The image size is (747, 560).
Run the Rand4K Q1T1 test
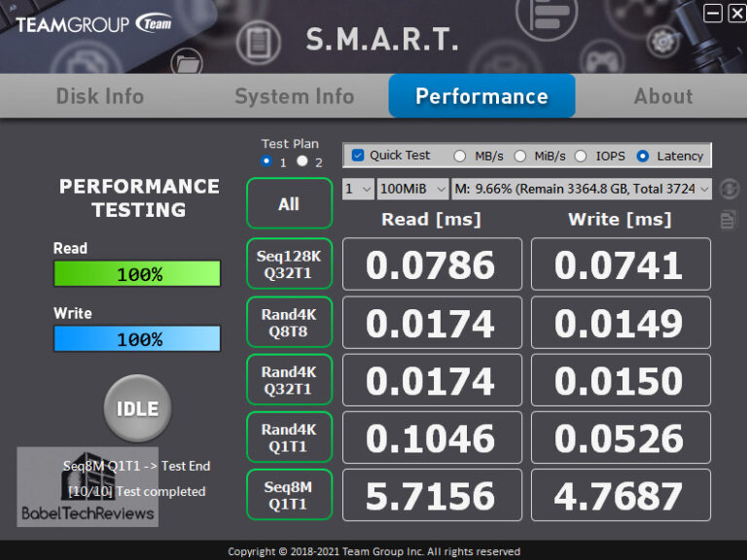tap(289, 437)
